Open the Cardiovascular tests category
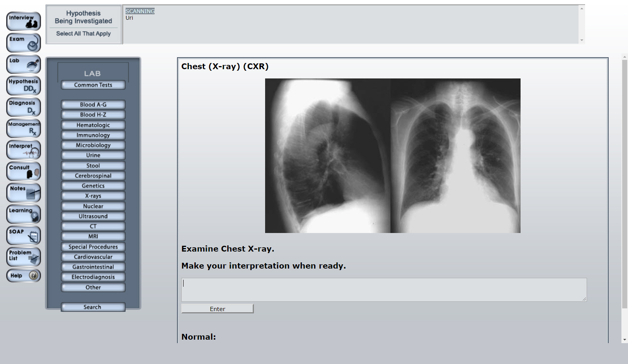 tap(93, 257)
